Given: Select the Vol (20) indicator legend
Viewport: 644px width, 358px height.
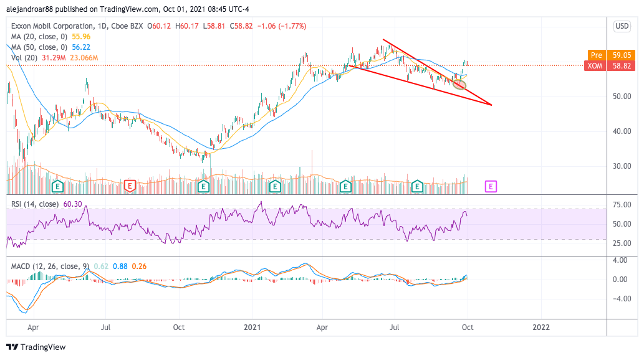Looking at the screenshot, I should 24,58.
